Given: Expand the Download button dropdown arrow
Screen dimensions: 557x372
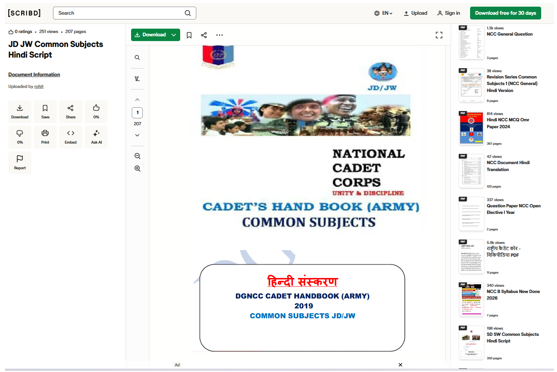Looking at the screenshot, I should tap(174, 35).
